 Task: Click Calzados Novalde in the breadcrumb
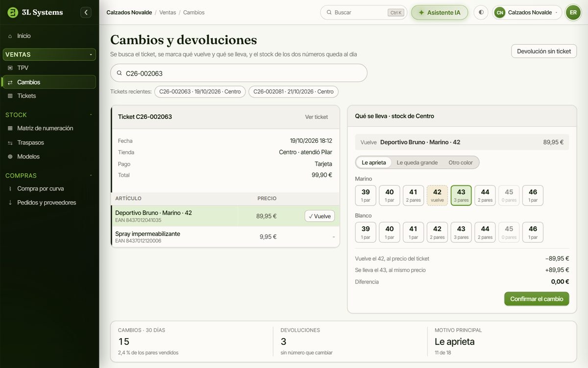click(x=129, y=12)
